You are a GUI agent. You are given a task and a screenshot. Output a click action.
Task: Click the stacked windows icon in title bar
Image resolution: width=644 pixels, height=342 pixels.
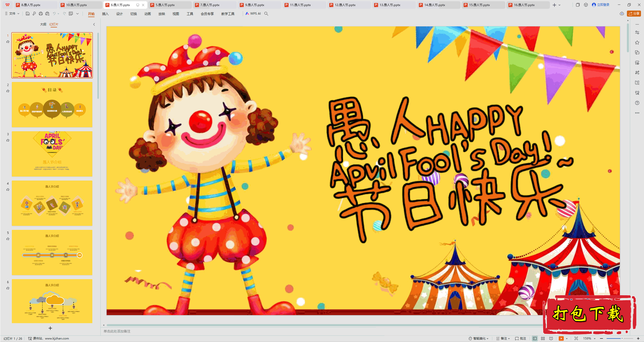(578, 5)
